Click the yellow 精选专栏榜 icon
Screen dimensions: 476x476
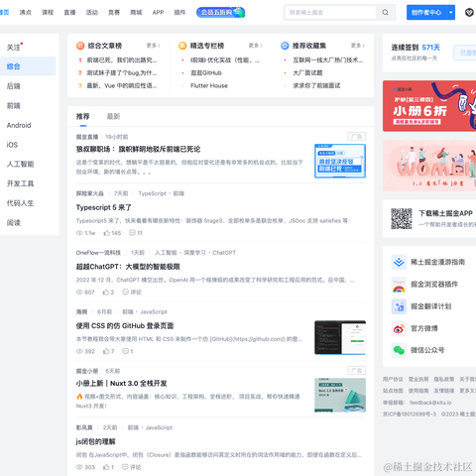(182, 46)
